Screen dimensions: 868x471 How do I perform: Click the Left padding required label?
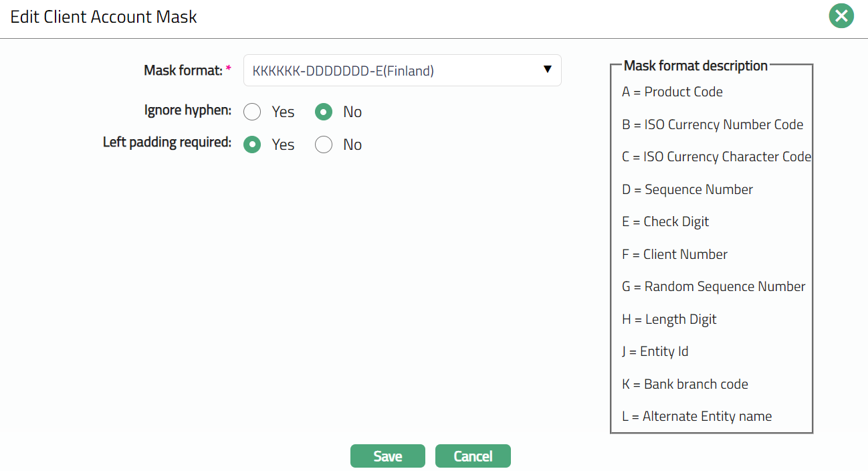167,143
